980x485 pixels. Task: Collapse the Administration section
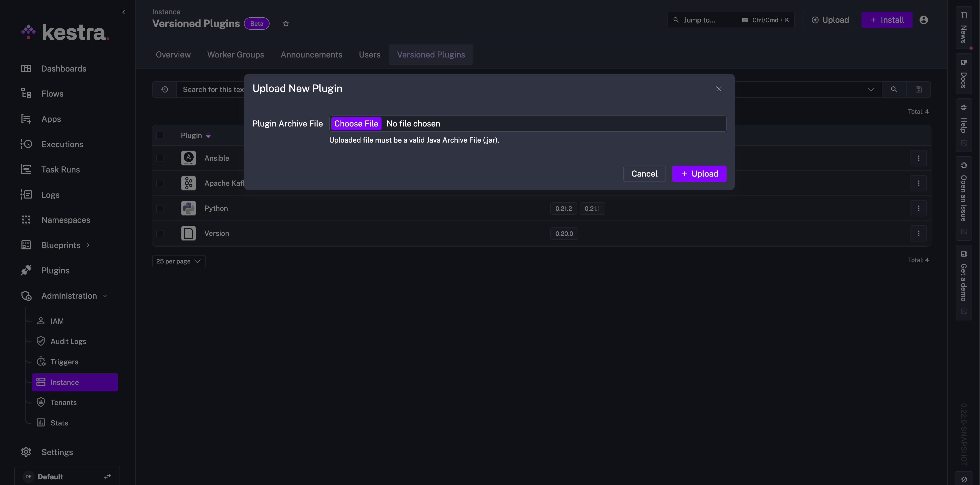tap(105, 296)
